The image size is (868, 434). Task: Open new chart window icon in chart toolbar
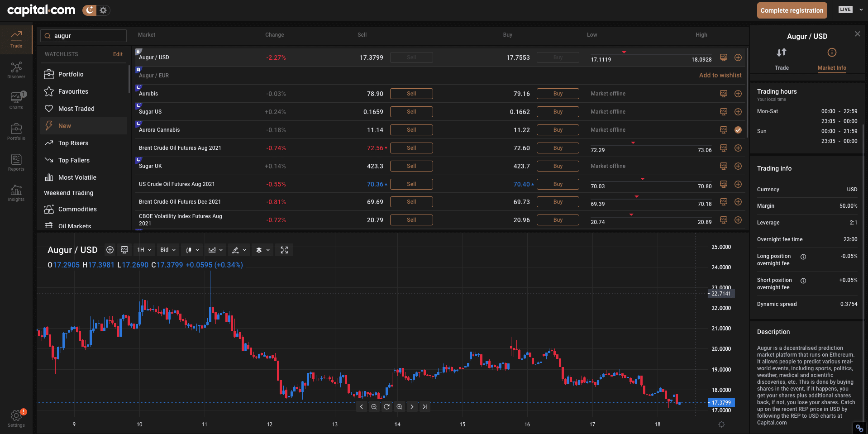point(124,250)
